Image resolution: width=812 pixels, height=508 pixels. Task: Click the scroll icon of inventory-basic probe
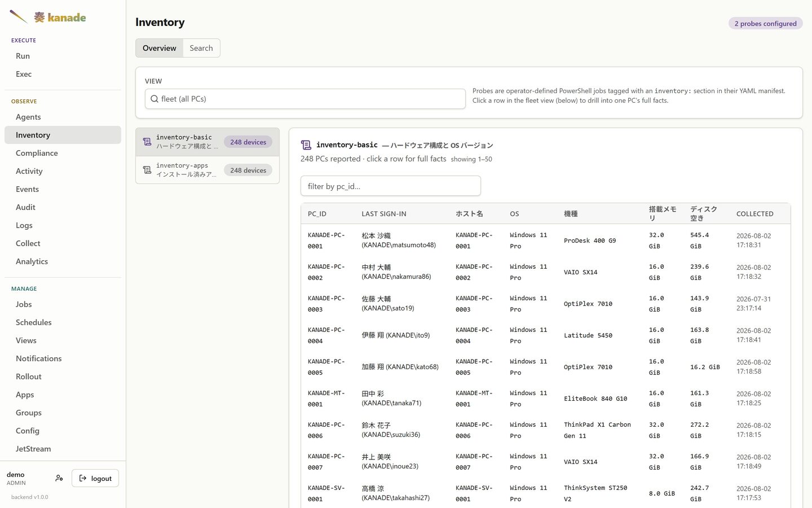click(147, 142)
